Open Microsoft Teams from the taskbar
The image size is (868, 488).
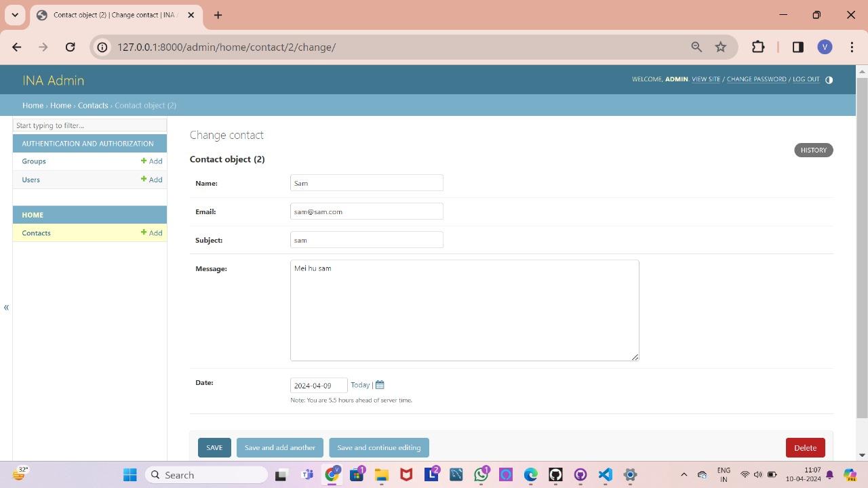307,474
